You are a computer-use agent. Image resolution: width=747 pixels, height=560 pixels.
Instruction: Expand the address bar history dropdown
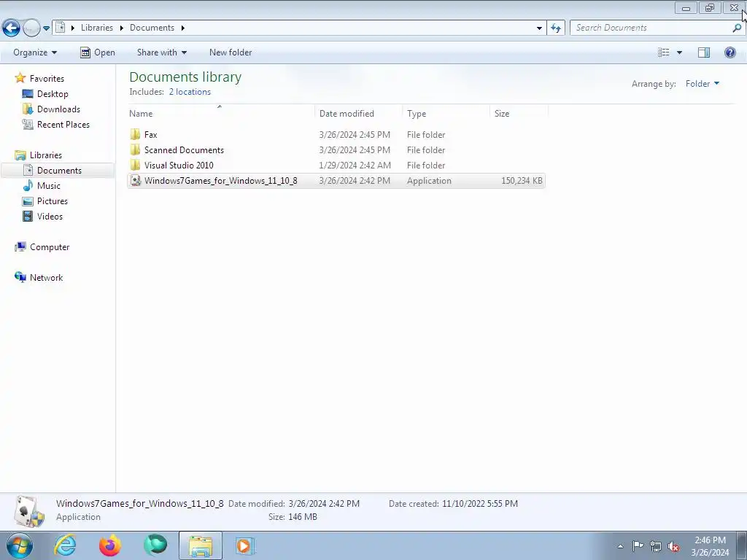pyautogui.click(x=539, y=28)
